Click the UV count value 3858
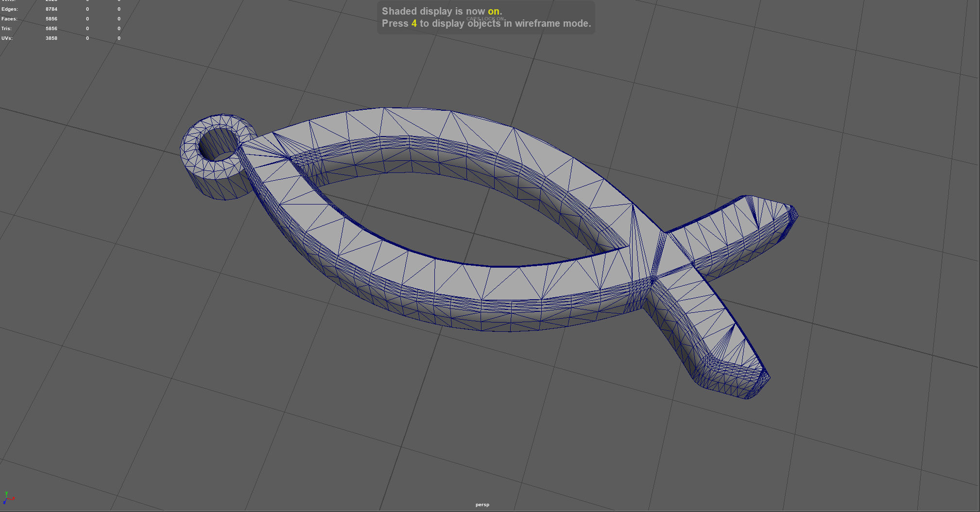 [52, 38]
